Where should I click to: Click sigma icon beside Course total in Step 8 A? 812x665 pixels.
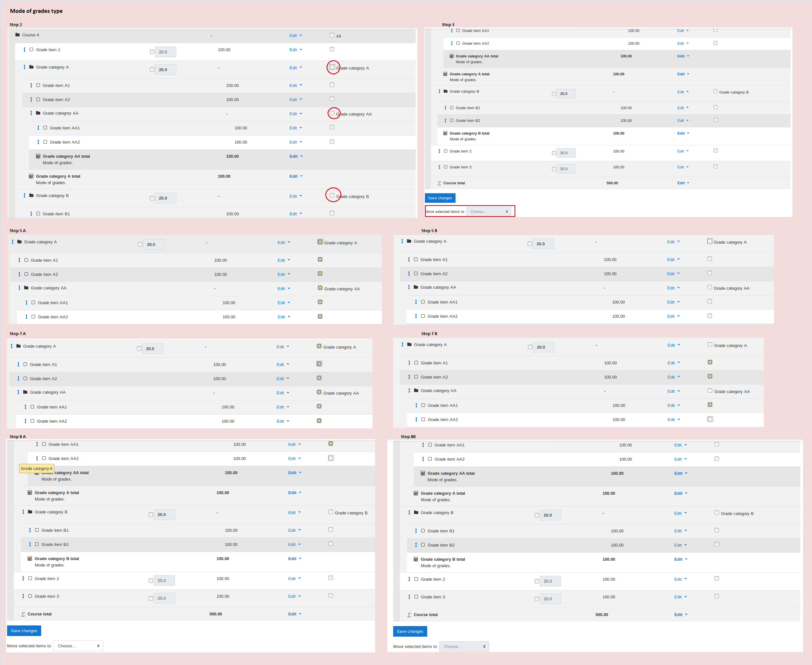[23, 614]
